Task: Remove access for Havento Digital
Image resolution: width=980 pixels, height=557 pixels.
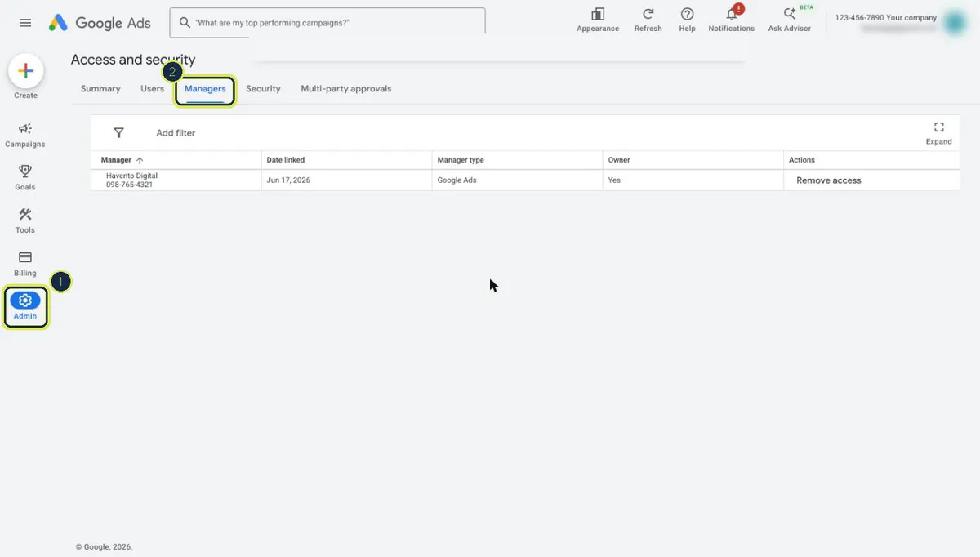Action: [829, 180]
